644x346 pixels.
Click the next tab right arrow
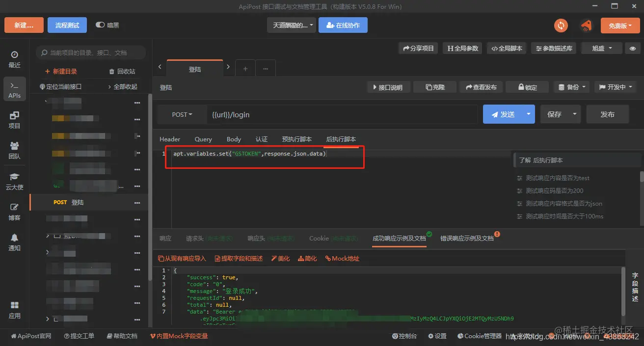click(x=228, y=67)
